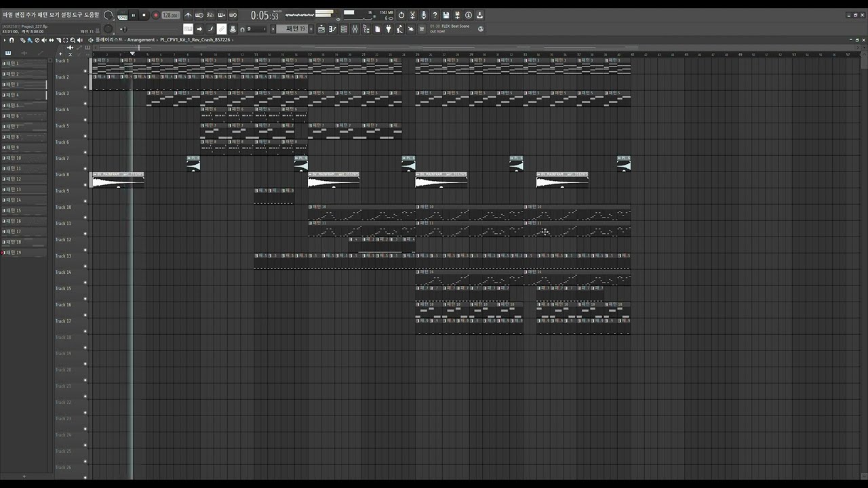
Task: Click the stop playback button
Action: [x=144, y=15]
